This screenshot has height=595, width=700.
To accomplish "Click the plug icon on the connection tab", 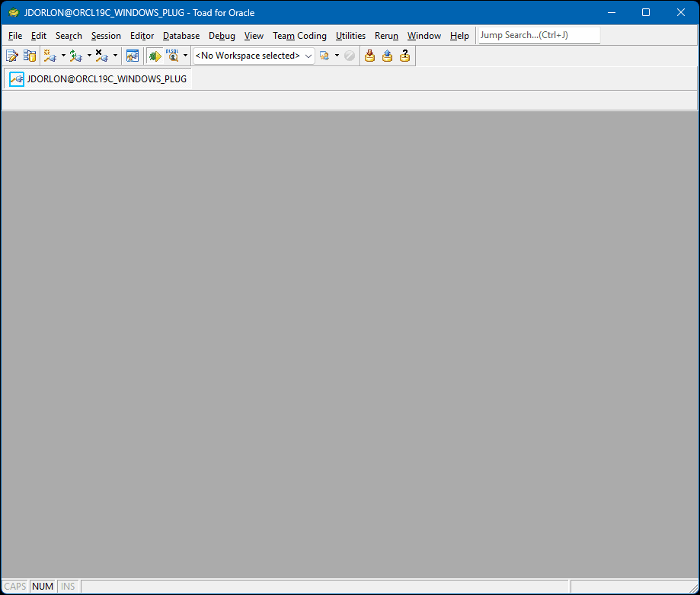I will click(17, 79).
